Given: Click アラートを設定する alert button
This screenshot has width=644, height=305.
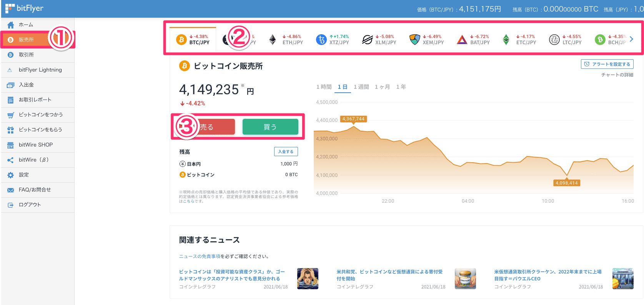Looking at the screenshot, I should click(607, 64).
